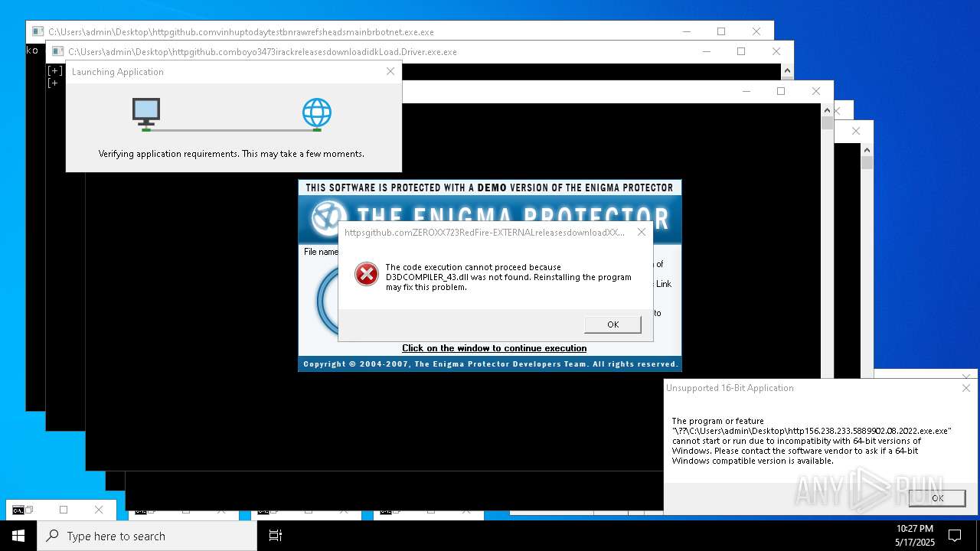Minimize the brbotnet.exe console window
This screenshot has height=551, width=980.
tap(685, 31)
